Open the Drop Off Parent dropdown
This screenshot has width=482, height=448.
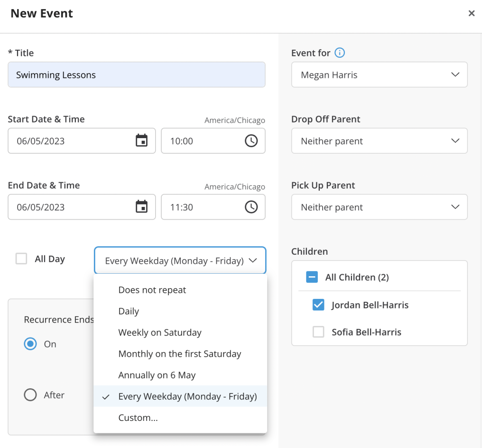[379, 141]
